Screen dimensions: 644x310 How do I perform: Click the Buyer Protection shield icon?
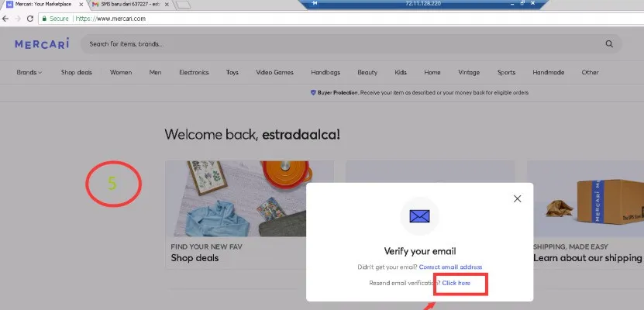coord(313,93)
